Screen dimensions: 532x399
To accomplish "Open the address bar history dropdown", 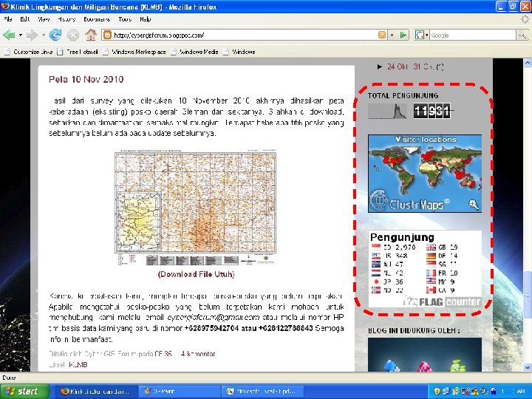I will click(x=392, y=35).
